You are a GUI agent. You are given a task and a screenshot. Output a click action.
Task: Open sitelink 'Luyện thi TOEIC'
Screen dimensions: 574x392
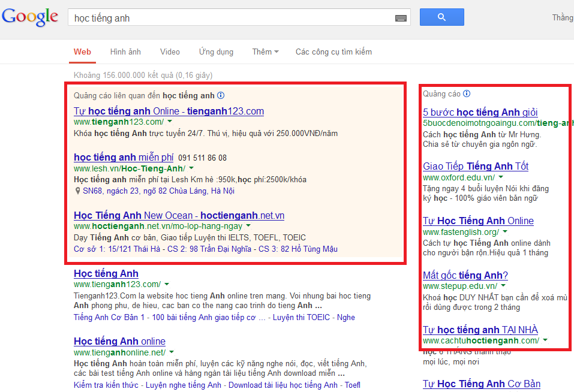(301, 318)
